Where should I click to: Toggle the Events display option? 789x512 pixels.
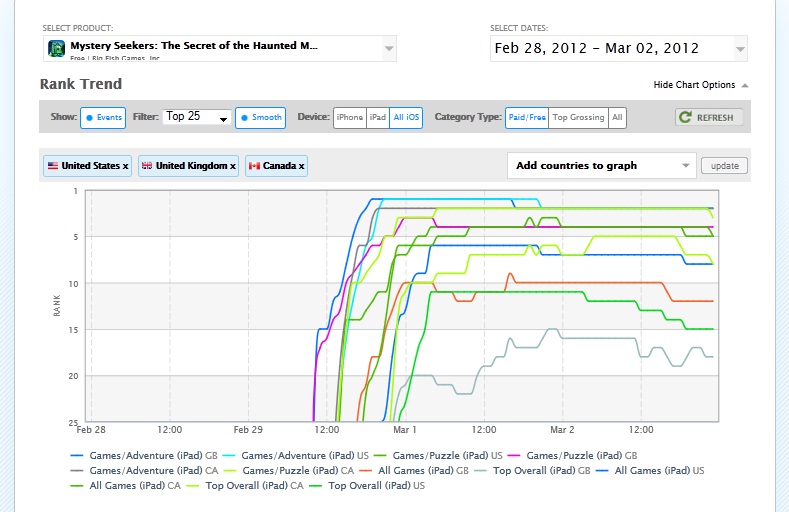tap(103, 117)
